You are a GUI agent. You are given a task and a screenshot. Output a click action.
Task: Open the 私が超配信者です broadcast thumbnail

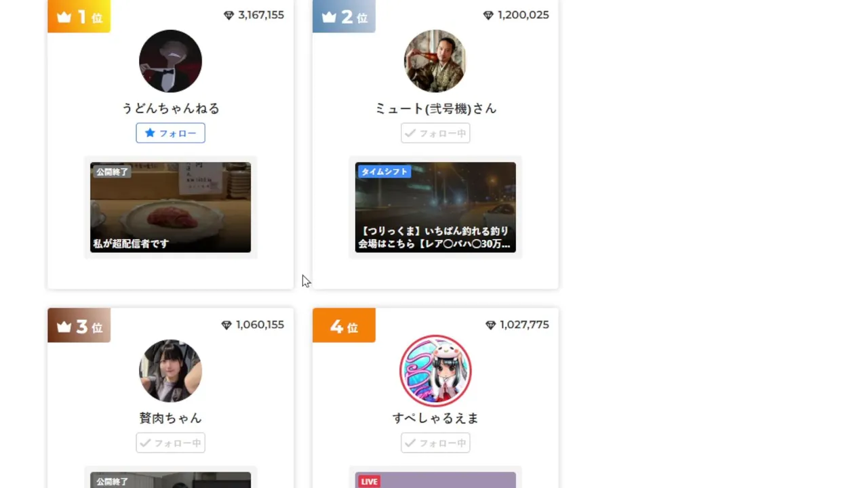pos(170,207)
